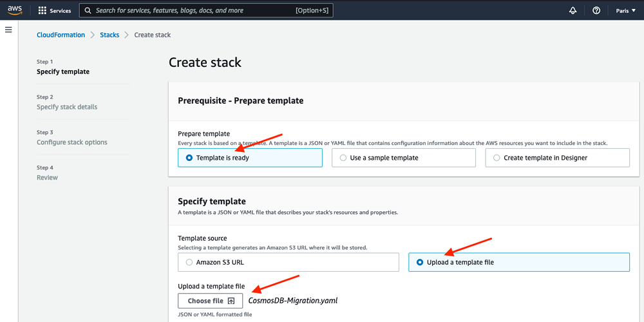
Task: Expand the left navigation hamburger menu
Action: [8, 30]
